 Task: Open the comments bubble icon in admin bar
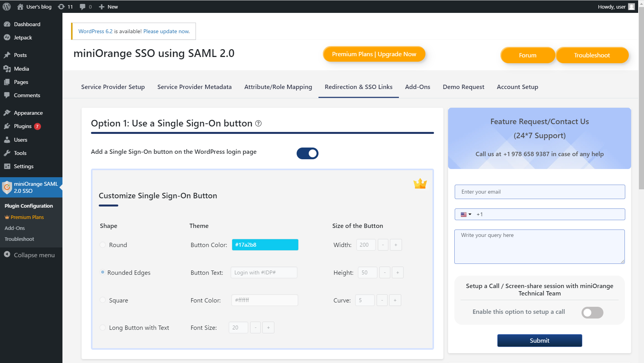pyautogui.click(x=82, y=6)
